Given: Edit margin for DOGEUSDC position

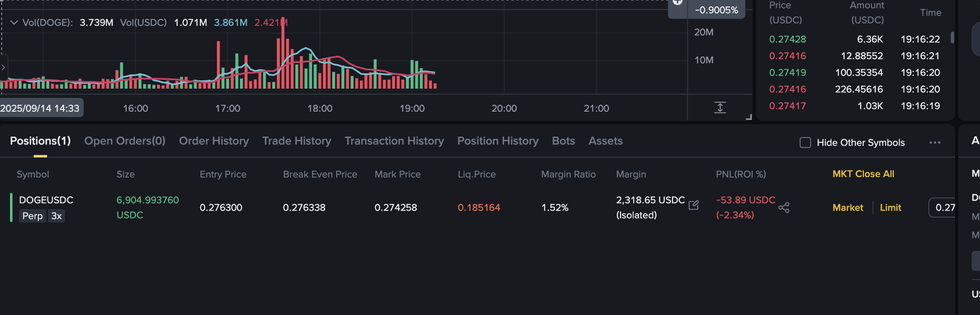Looking at the screenshot, I should 694,205.
